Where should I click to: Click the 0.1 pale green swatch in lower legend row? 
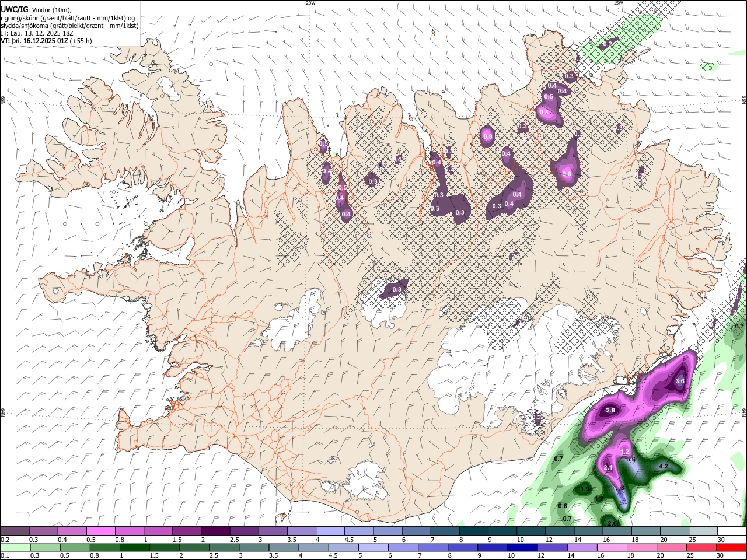pyautogui.click(x=15, y=547)
